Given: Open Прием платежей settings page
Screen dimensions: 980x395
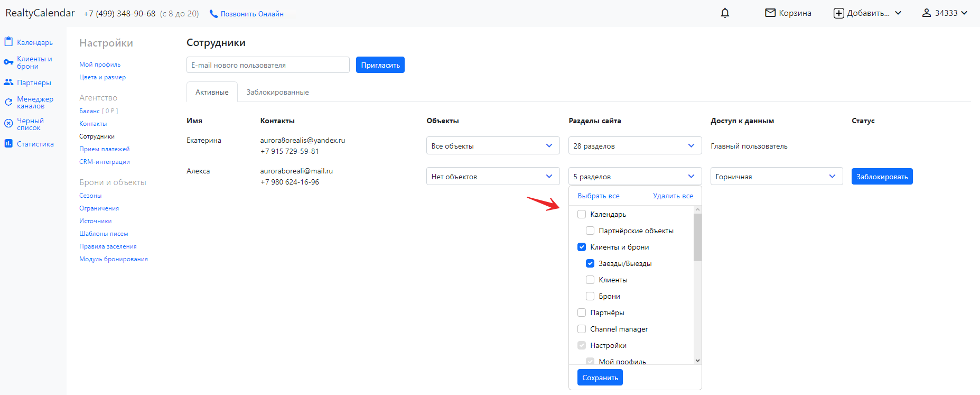Looking at the screenshot, I should pos(104,149).
